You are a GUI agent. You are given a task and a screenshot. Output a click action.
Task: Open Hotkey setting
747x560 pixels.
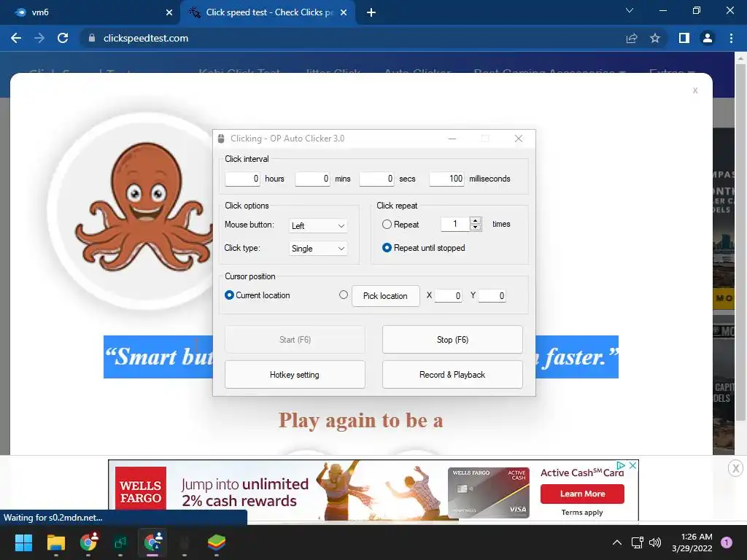pyautogui.click(x=295, y=374)
